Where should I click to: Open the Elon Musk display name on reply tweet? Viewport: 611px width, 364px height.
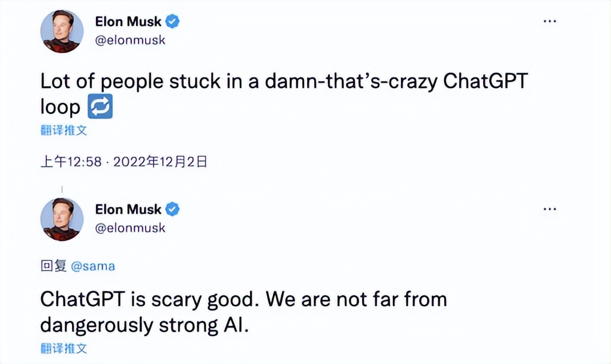pos(128,209)
